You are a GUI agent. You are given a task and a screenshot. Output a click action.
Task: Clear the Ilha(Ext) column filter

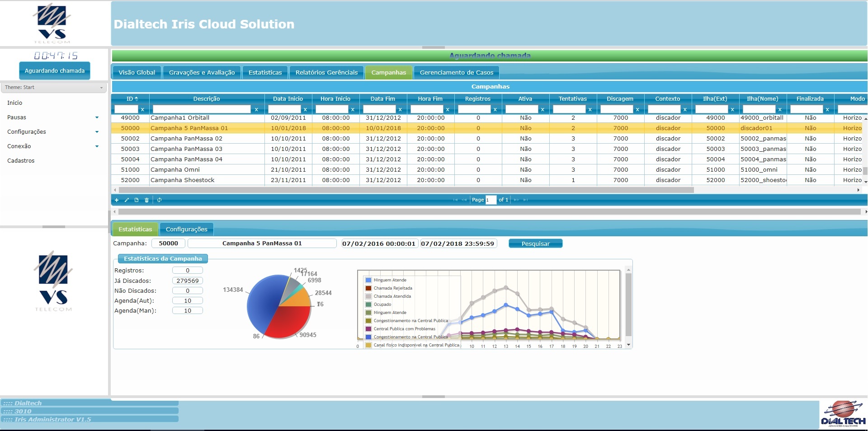[x=732, y=109]
